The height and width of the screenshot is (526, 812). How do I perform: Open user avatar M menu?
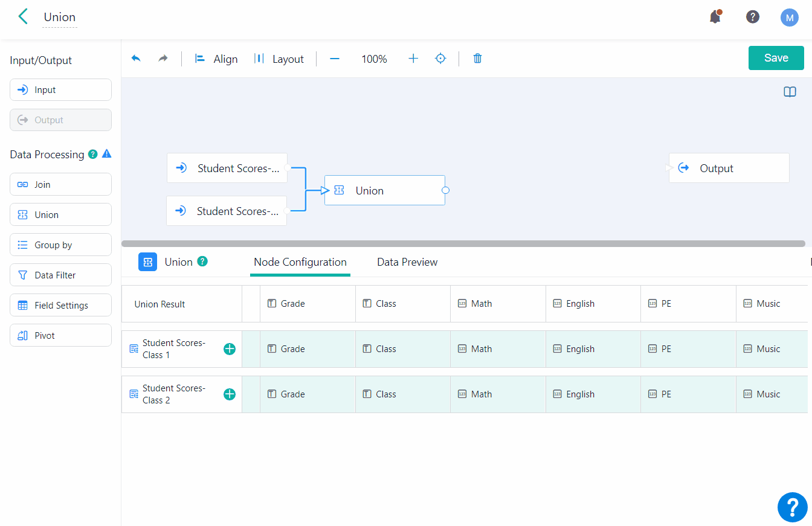pyautogui.click(x=789, y=18)
